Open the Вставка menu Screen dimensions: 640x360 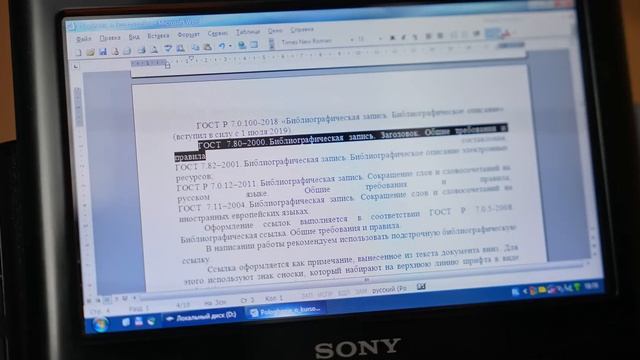click(x=158, y=36)
